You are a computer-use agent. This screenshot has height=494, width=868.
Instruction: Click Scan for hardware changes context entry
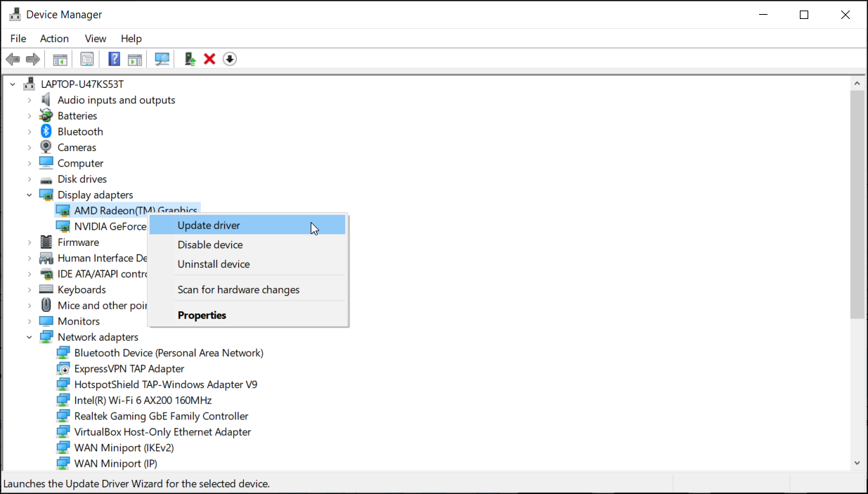(238, 289)
